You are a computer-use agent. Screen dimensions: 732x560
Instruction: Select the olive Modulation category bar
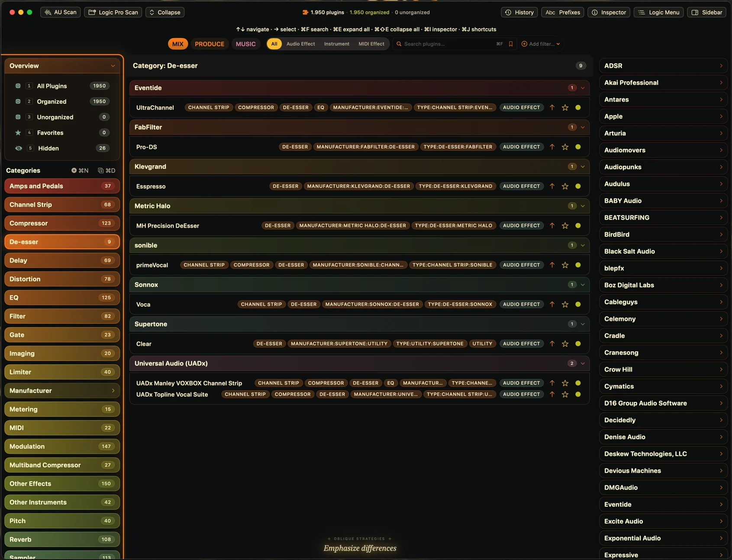point(62,447)
